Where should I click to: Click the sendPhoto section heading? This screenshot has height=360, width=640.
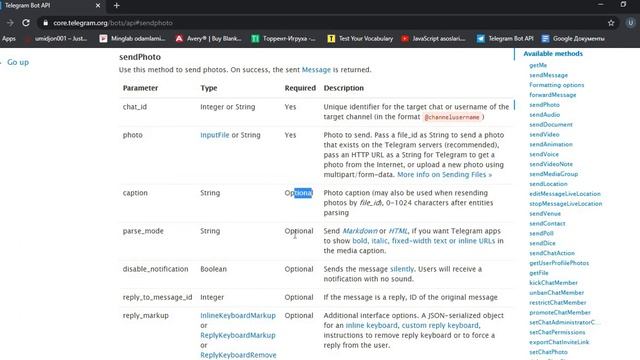tap(140, 57)
